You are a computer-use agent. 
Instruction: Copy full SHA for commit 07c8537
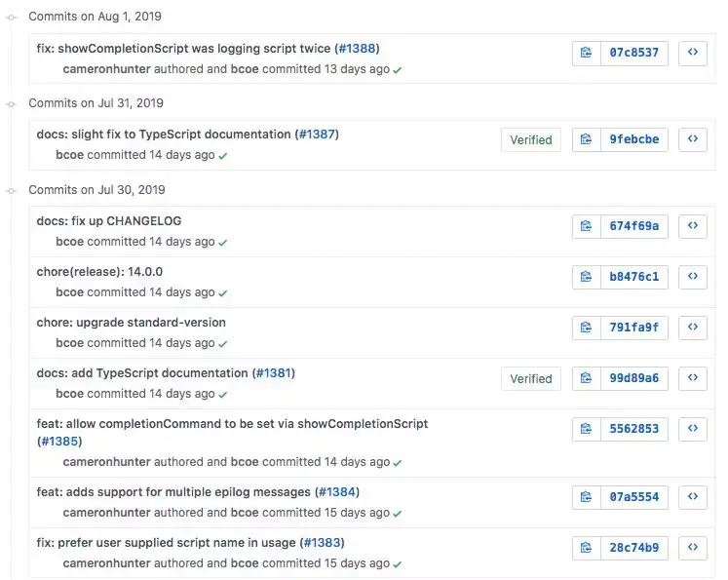tap(586, 53)
